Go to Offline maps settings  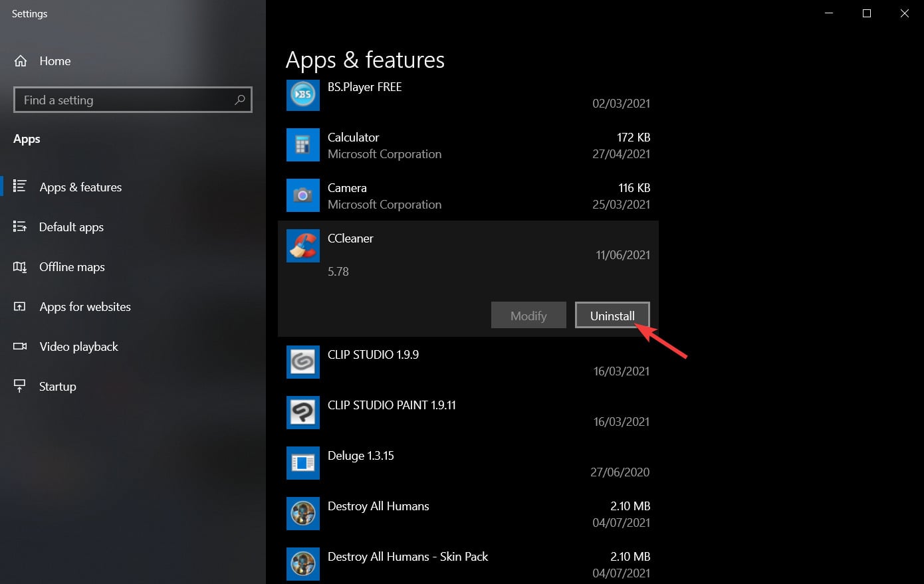(72, 267)
